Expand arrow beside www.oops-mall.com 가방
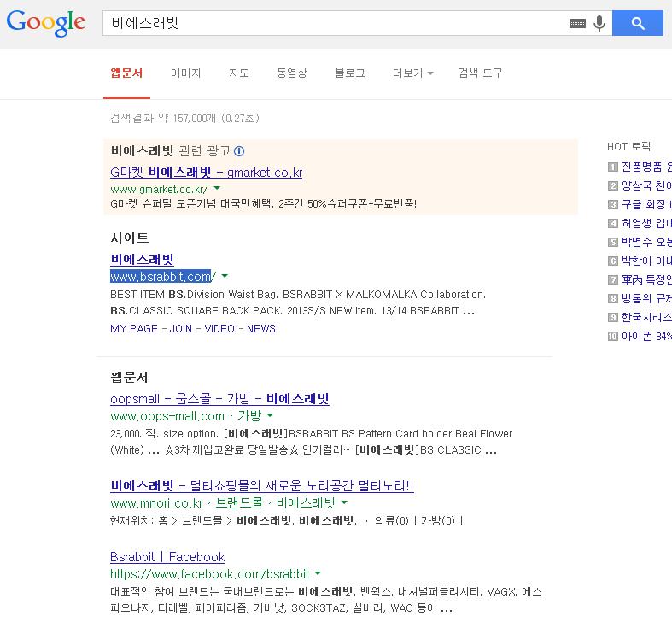This screenshot has width=672, height=622. coord(270,415)
